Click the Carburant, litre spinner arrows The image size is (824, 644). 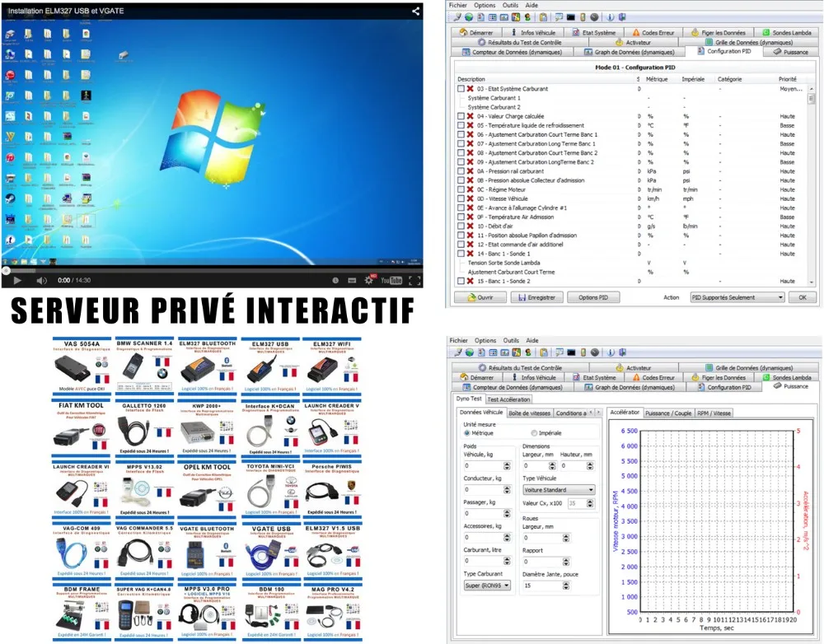point(507,561)
